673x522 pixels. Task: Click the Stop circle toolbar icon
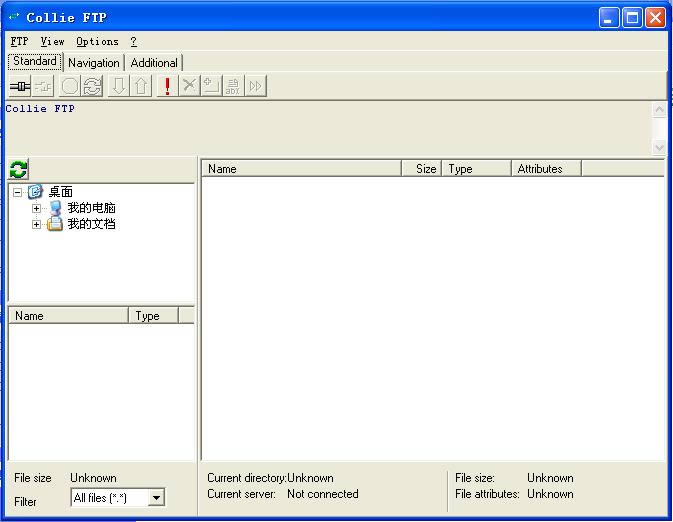[70, 86]
